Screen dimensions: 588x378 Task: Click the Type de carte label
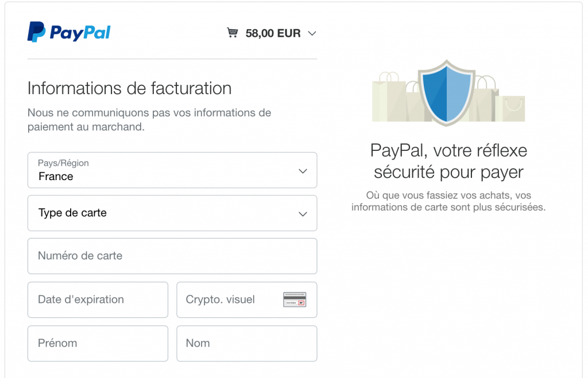coord(72,213)
